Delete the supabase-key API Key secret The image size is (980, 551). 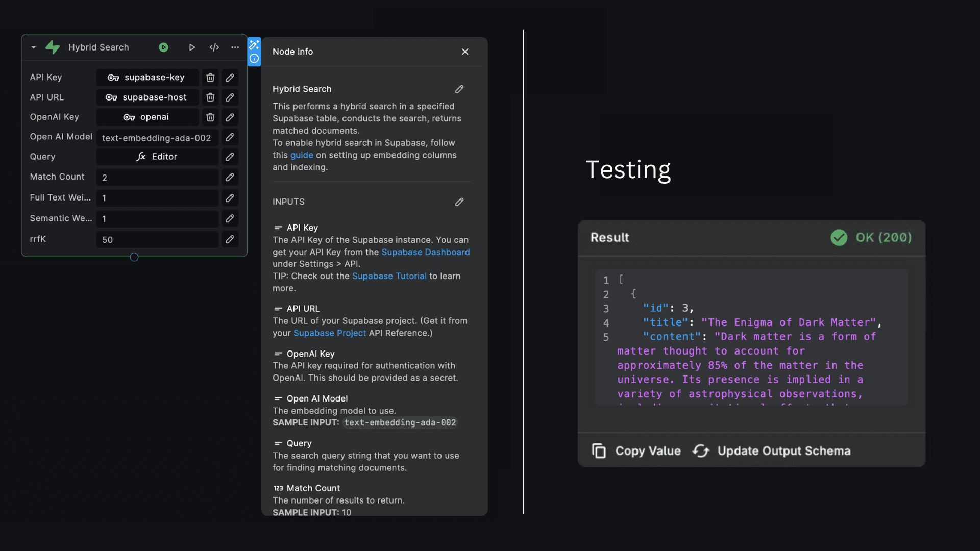pos(210,78)
